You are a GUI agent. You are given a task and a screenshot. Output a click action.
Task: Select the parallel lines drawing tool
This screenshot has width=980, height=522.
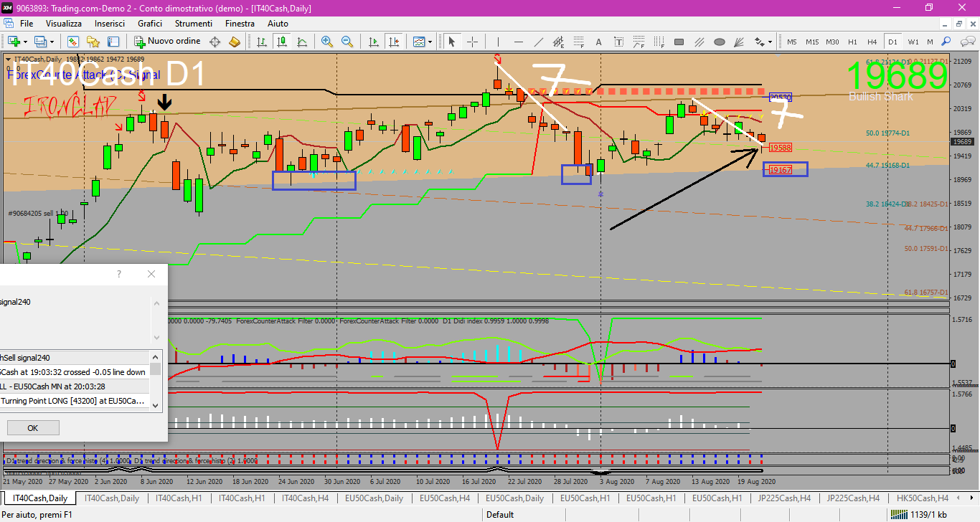699,42
